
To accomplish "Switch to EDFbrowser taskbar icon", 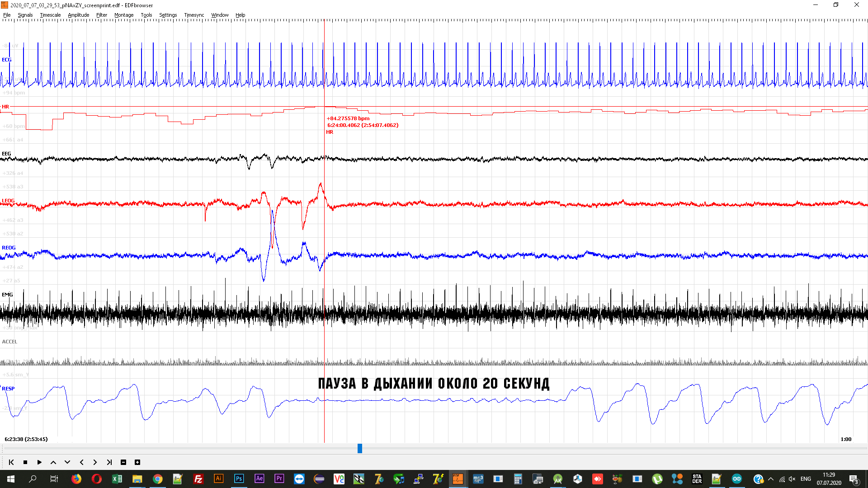I will [x=458, y=479].
